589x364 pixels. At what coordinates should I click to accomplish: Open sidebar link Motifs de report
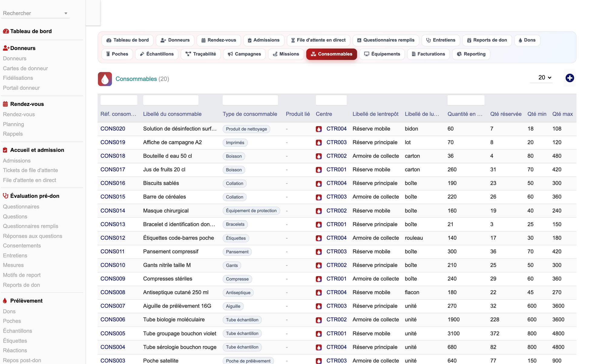pos(21,275)
